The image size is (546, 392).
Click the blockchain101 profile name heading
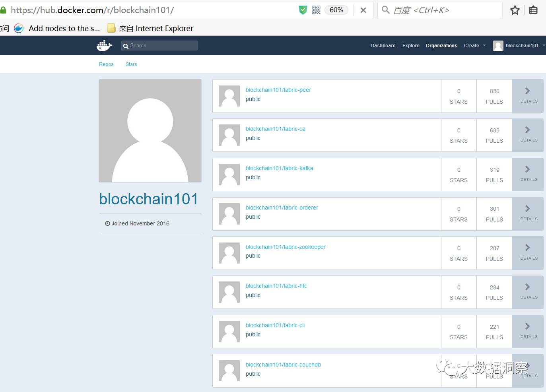149,199
